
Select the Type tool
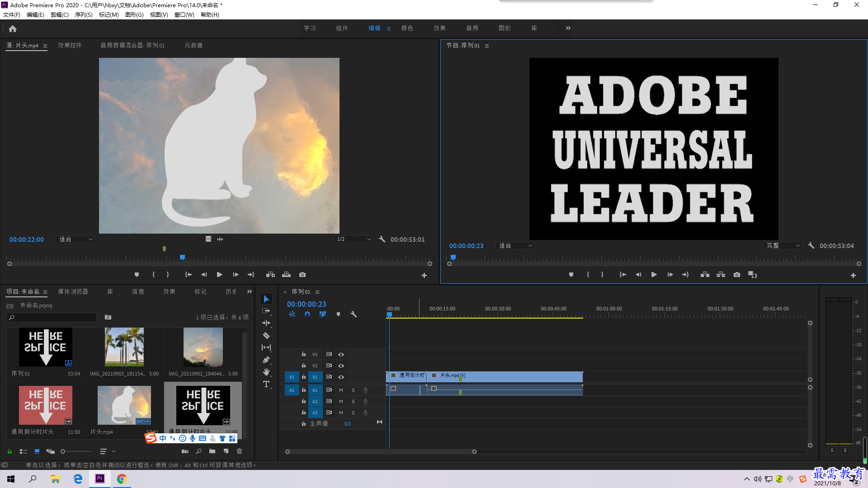(266, 384)
